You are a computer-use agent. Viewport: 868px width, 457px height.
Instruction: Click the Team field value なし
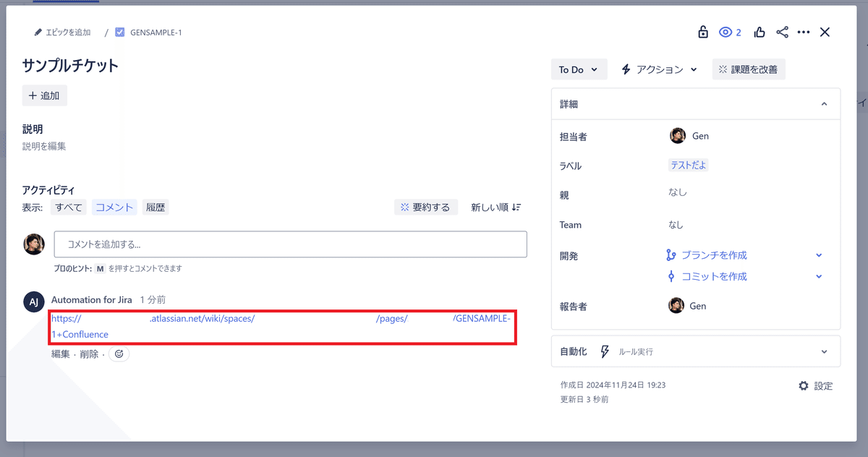(x=676, y=225)
